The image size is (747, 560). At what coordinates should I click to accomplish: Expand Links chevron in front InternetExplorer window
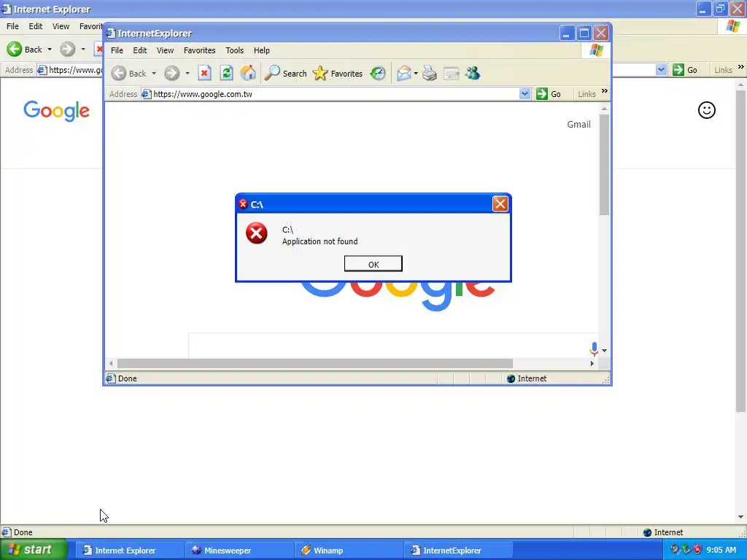pyautogui.click(x=605, y=91)
